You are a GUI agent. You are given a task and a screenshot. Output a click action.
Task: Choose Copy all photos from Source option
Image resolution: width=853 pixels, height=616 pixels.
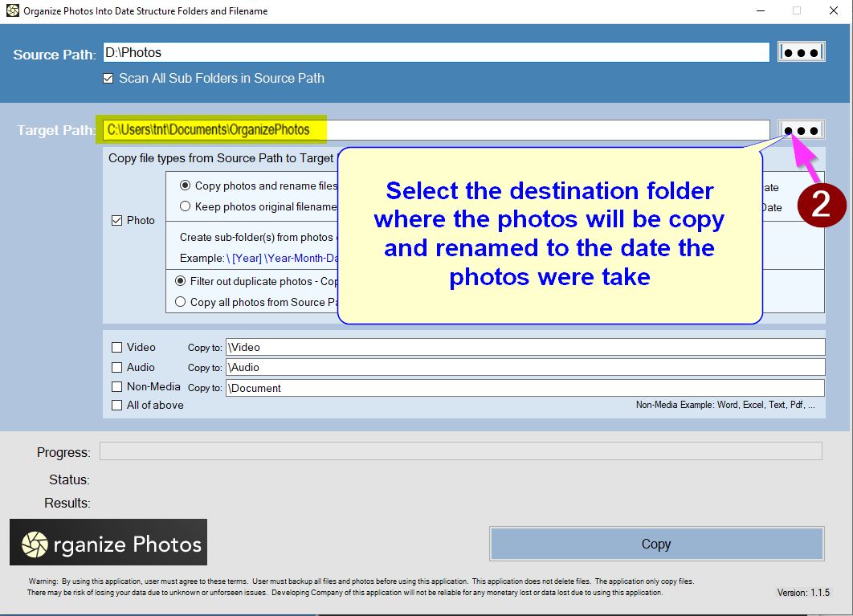(181, 302)
